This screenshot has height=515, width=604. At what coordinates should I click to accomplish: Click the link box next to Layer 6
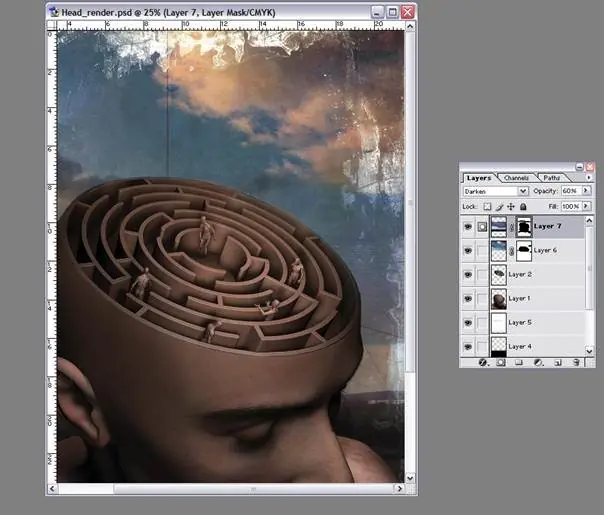(x=482, y=251)
